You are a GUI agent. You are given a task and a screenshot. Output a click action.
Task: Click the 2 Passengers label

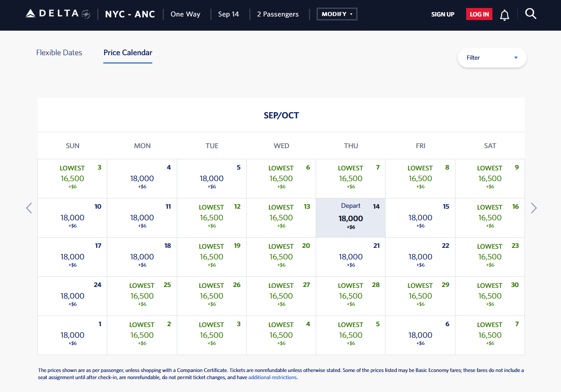[278, 14]
